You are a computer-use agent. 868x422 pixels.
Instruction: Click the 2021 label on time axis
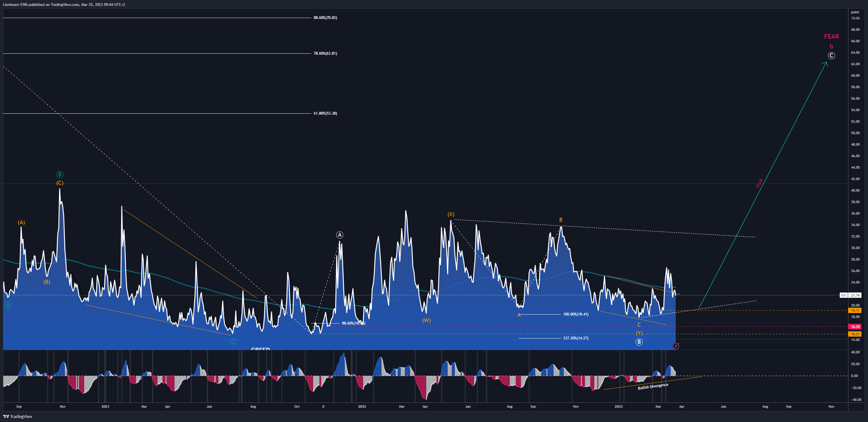(x=105, y=406)
